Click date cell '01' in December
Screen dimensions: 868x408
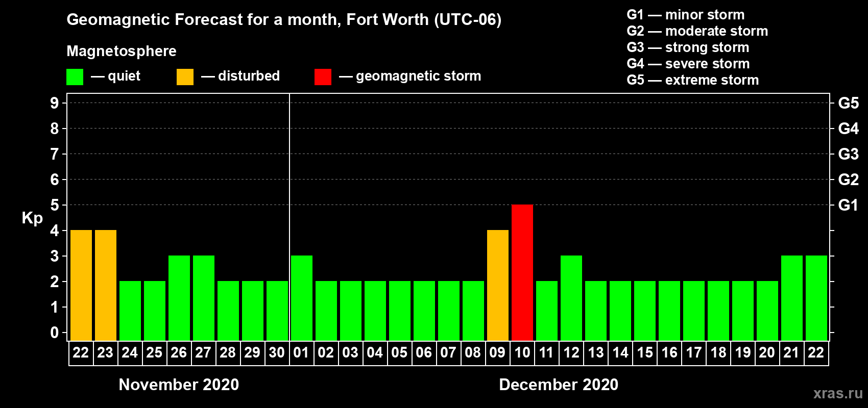click(x=302, y=353)
